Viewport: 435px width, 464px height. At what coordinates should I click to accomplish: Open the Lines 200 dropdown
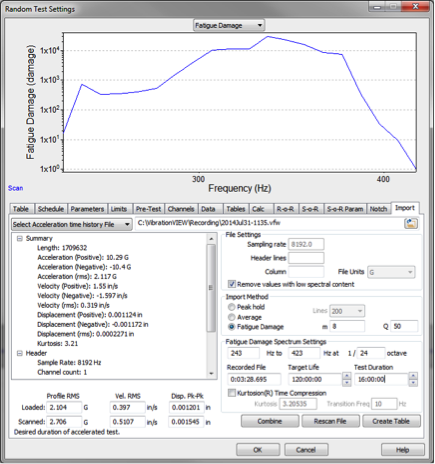[x=347, y=311]
